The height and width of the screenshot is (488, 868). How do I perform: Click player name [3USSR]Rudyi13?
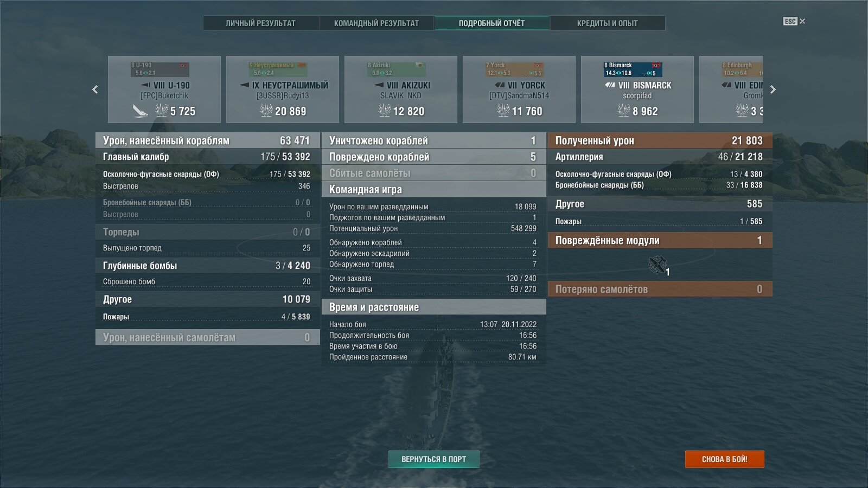[x=283, y=95]
